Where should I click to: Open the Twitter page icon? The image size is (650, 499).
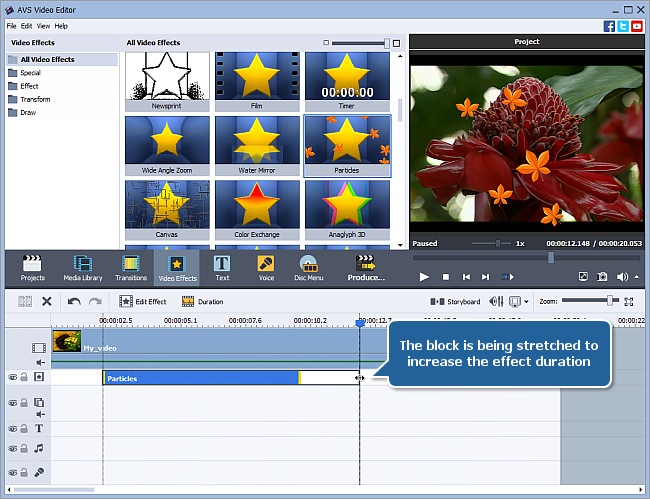point(623,26)
